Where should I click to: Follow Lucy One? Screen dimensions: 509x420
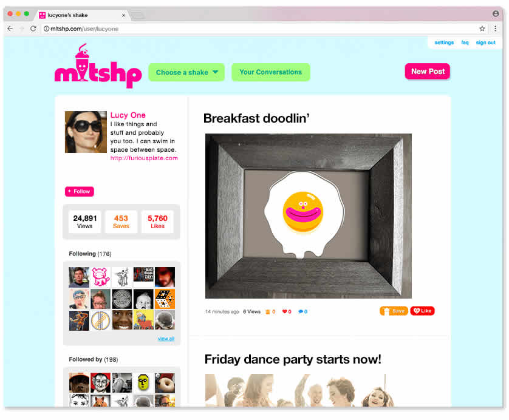point(79,191)
